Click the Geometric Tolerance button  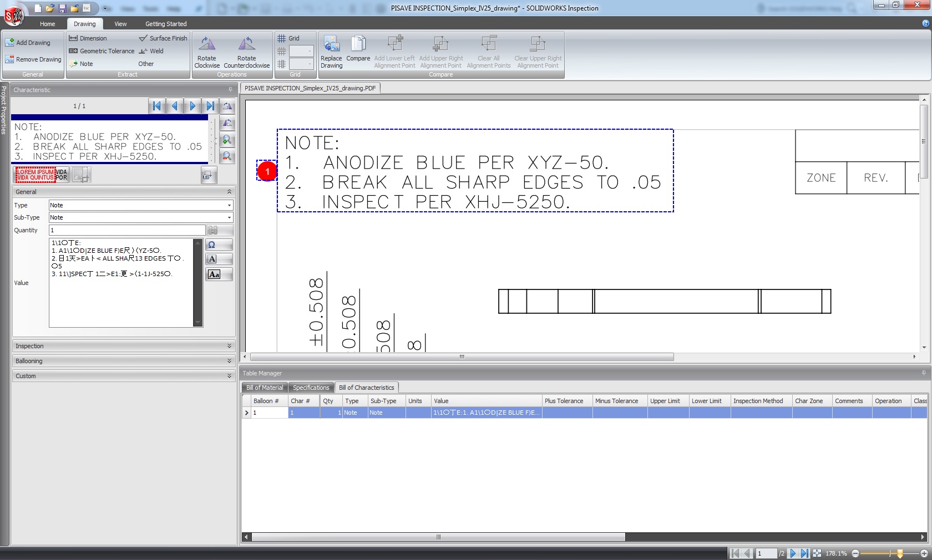(x=102, y=51)
